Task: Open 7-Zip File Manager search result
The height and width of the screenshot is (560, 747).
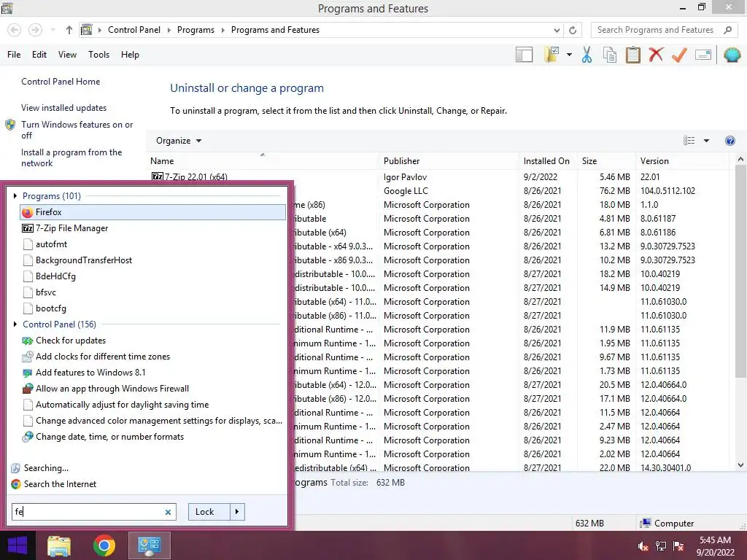Action: (x=152, y=228)
